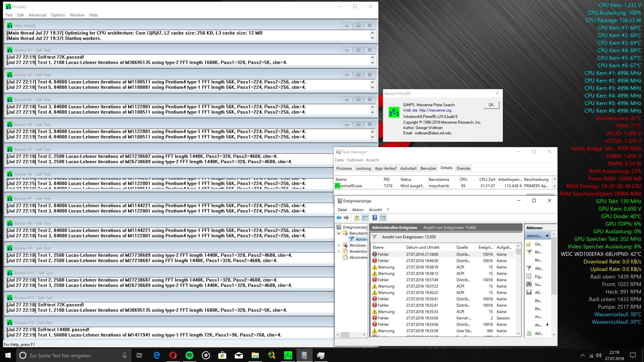Toggle the action pane toolbar icon

pos(383,218)
